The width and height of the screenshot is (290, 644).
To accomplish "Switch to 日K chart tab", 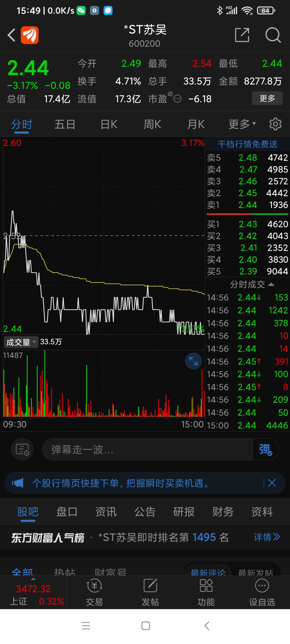I will tap(109, 124).
